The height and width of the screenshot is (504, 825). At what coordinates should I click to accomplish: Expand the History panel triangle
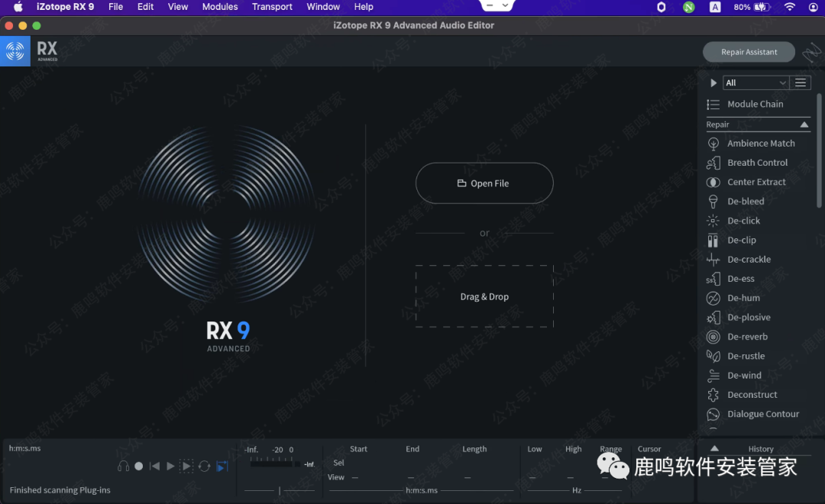[x=714, y=449]
